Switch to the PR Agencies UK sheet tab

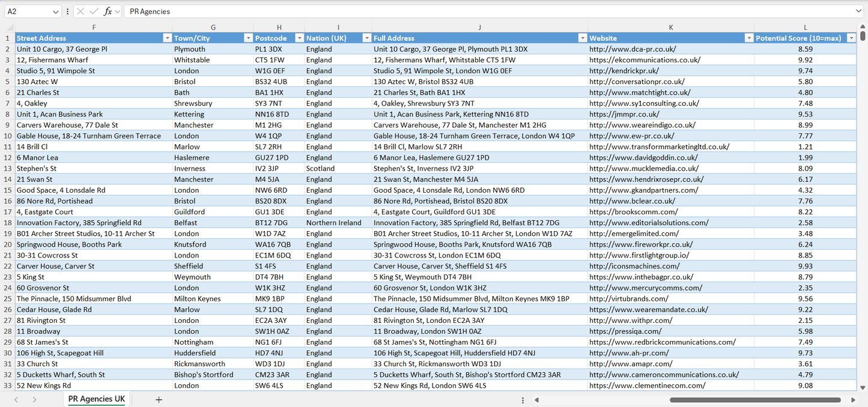pyautogui.click(x=96, y=399)
